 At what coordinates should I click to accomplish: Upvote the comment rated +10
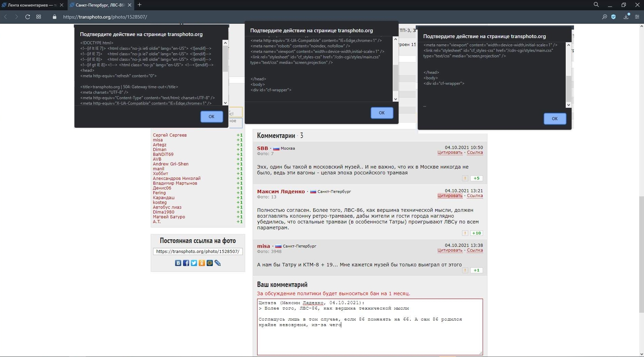point(476,233)
